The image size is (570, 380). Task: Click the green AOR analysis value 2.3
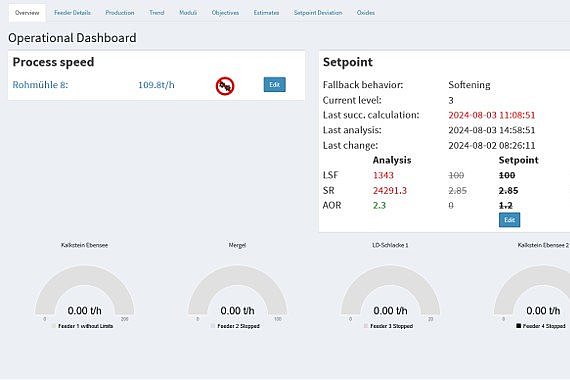coord(379,205)
